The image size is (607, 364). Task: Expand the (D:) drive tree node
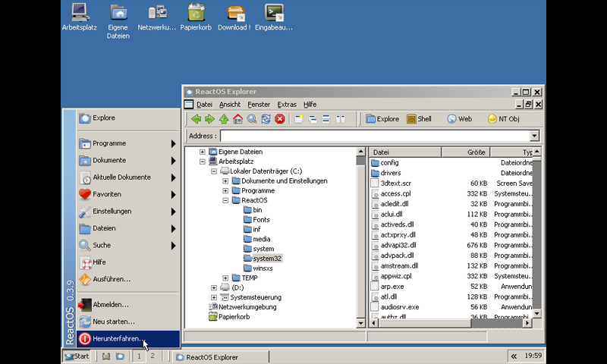[214, 288]
